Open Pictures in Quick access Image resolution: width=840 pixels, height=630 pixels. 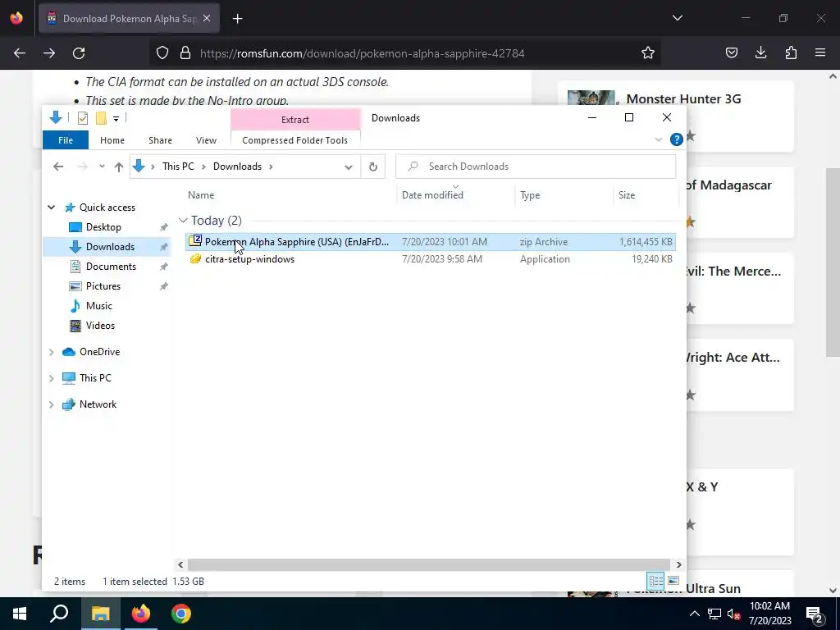pyautogui.click(x=103, y=286)
